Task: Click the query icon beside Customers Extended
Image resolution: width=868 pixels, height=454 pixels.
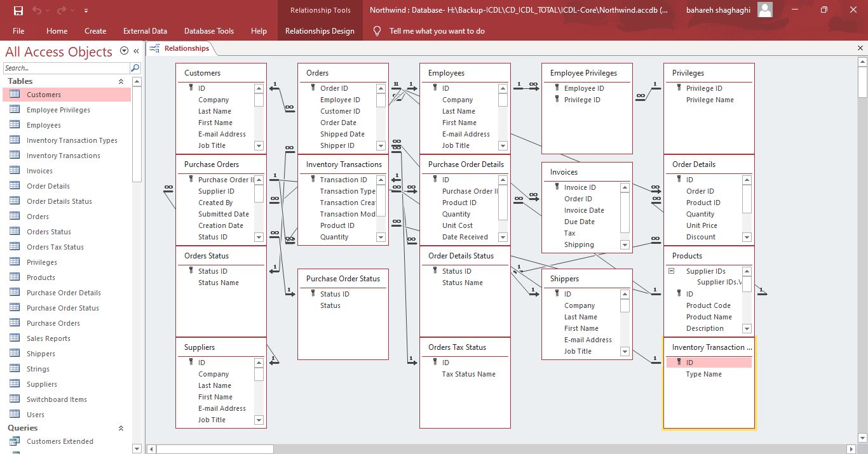Action: click(15, 441)
